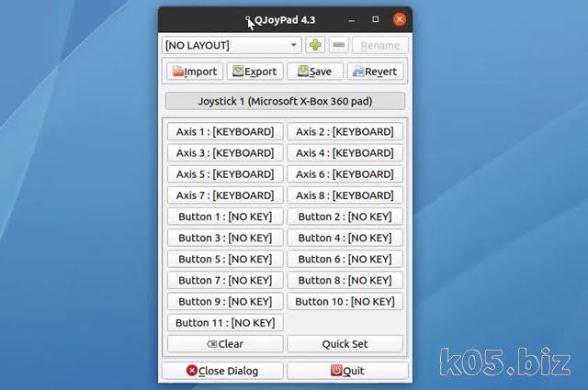Minimize the QJoyPad window
The width and height of the screenshot is (588, 390).
click(x=351, y=19)
